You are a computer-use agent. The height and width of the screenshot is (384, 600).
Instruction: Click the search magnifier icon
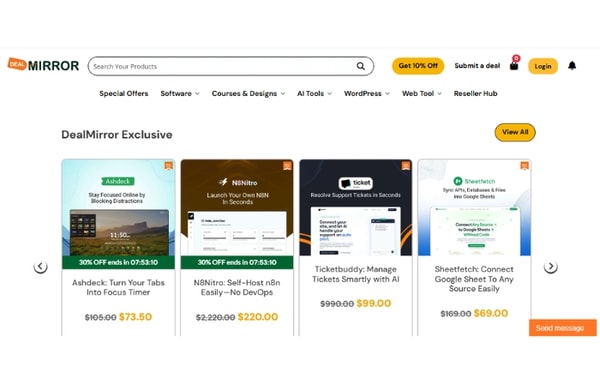[x=360, y=66]
